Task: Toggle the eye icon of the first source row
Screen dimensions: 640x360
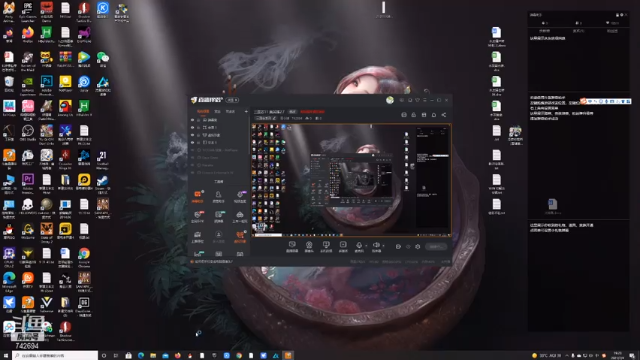Action: (193, 120)
